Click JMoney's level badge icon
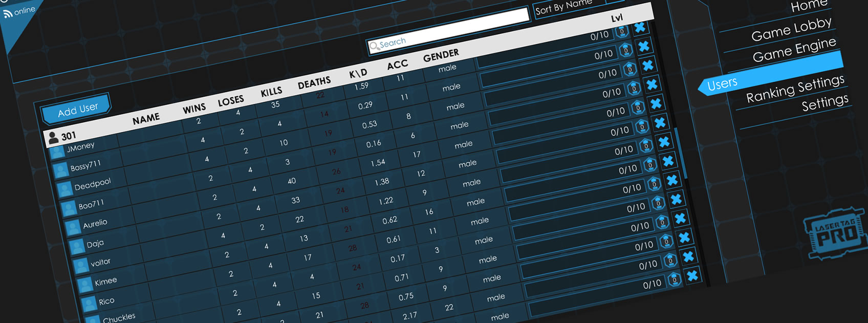This screenshot has height=323, width=868. pos(622,31)
